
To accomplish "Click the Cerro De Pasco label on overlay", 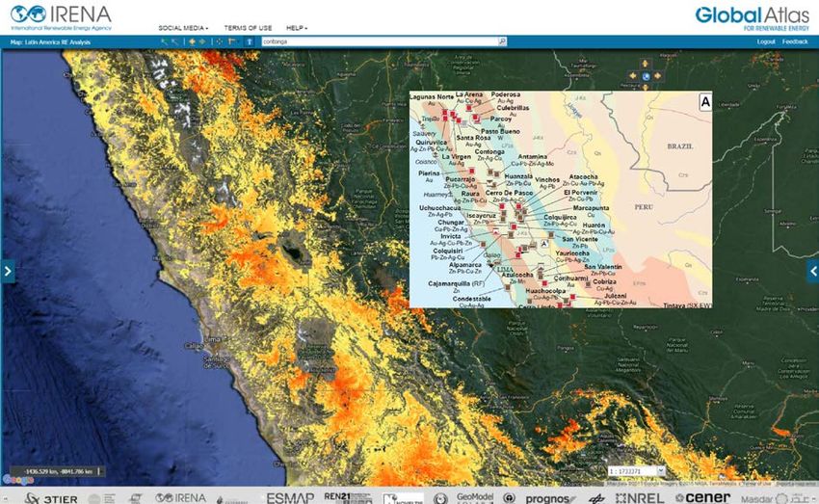I will tap(510, 193).
